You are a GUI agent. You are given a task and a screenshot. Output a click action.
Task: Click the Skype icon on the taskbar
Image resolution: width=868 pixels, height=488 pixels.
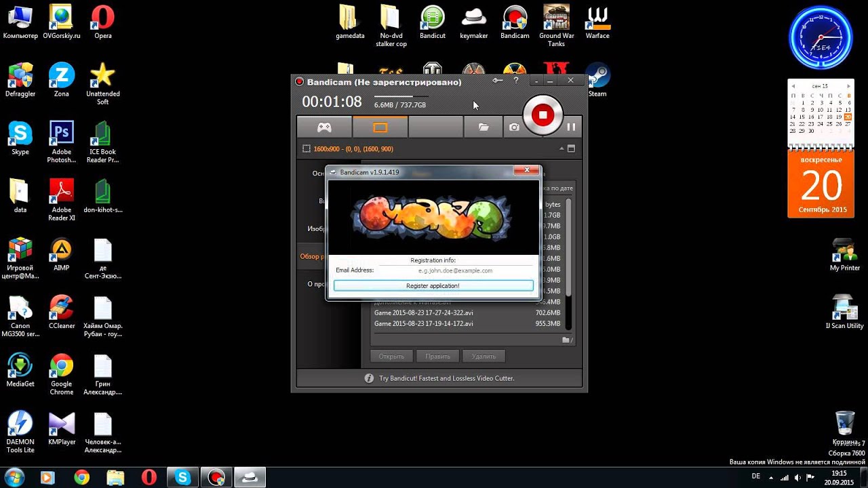pos(182,478)
